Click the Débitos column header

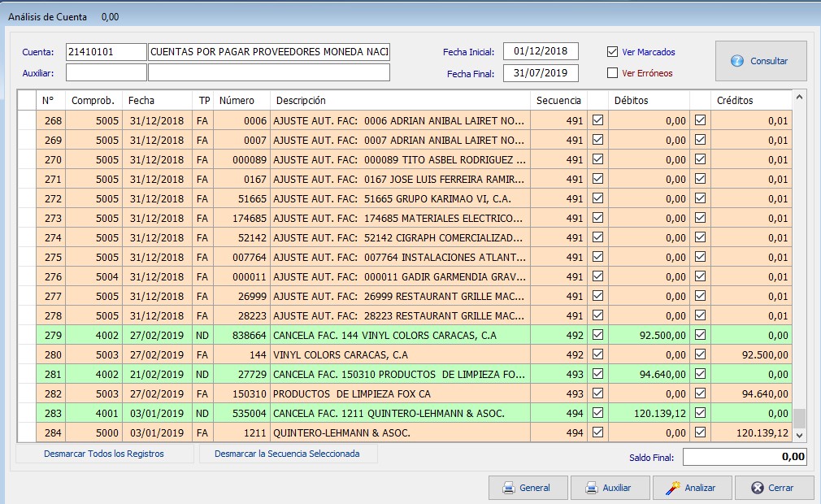tap(649, 101)
